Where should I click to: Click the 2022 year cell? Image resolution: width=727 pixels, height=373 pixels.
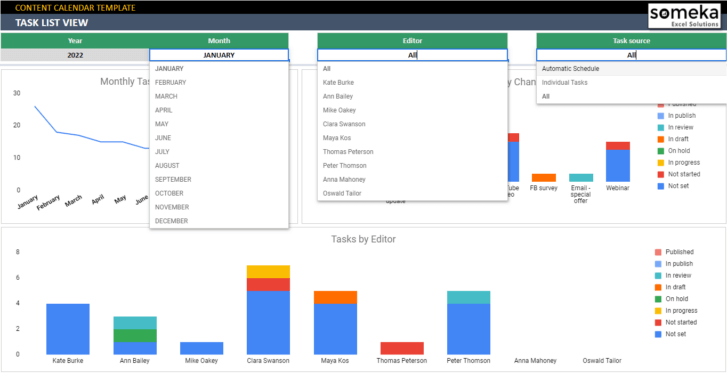[75, 55]
